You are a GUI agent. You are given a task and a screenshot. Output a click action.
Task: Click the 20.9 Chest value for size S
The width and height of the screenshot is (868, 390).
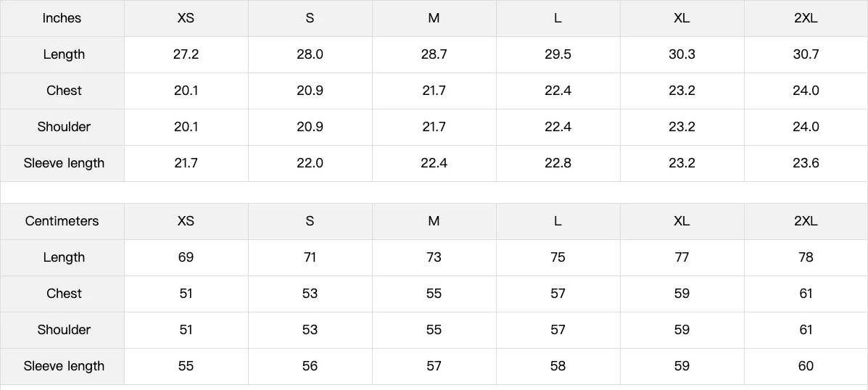point(310,91)
